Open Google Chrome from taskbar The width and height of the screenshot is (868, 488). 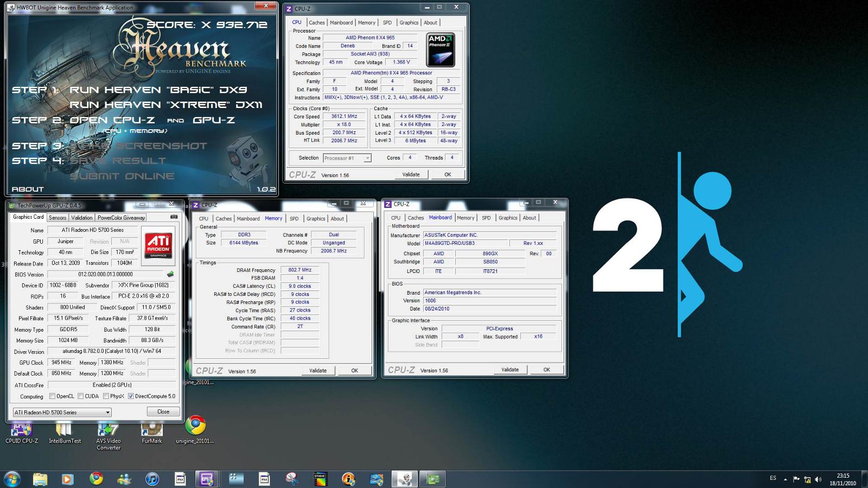pos(96,479)
